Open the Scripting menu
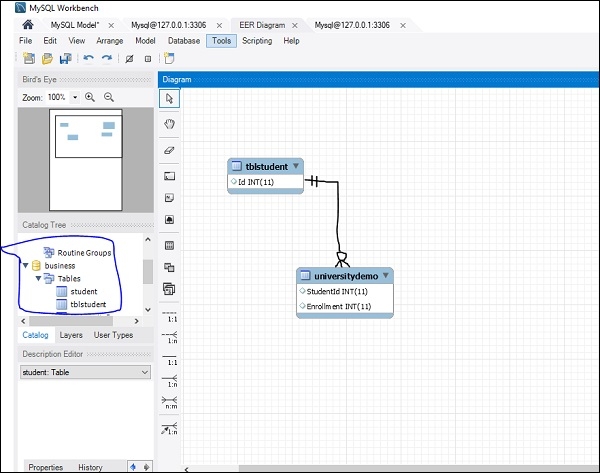This screenshot has height=473, width=600. pyautogui.click(x=257, y=41)
